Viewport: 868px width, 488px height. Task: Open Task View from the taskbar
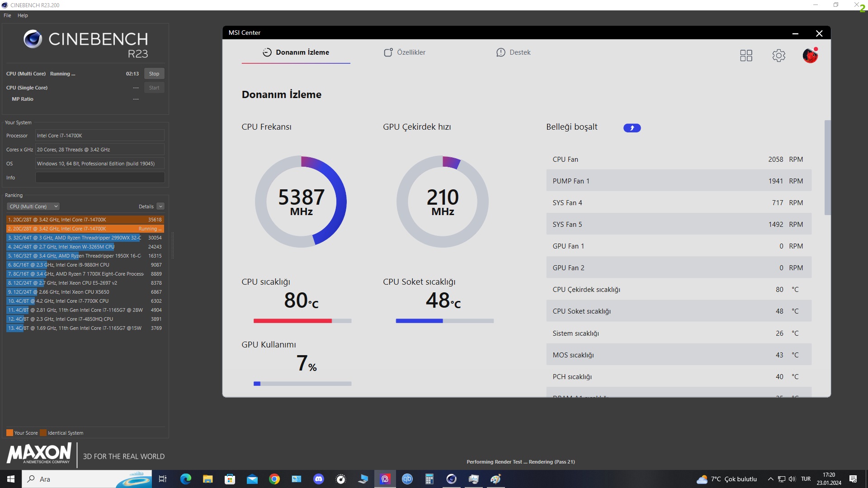[x=163, y=479]
